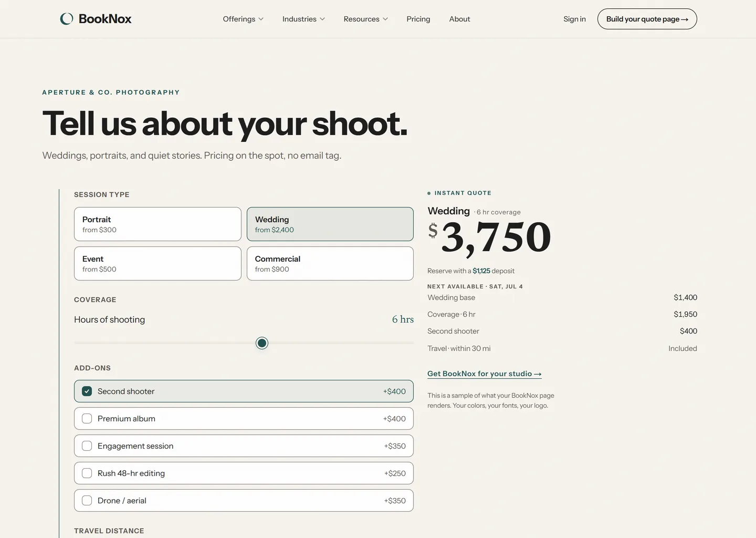
Task: Open Get BookNox for your studio link
Action: pos(484,374)
